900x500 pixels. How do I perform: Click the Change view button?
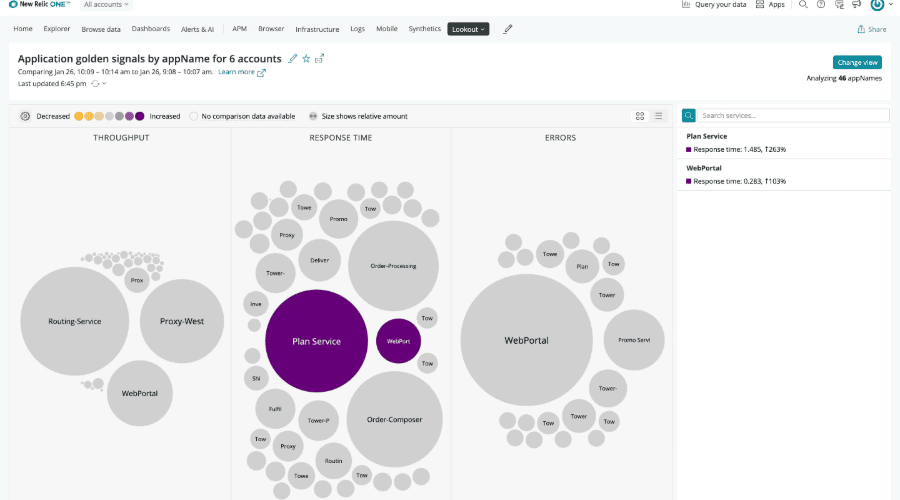(857, 62)
